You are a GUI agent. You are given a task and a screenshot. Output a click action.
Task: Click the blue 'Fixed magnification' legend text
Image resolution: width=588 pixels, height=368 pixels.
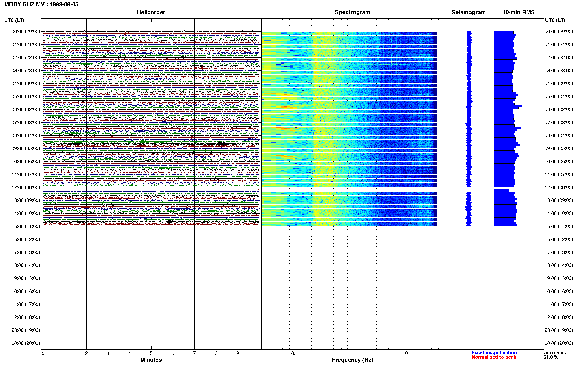pyautogui.click(x=494, y=352)
